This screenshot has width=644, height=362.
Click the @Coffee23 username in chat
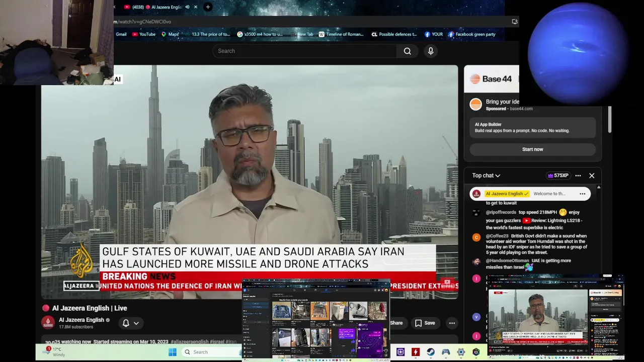(x=497, y=236)
